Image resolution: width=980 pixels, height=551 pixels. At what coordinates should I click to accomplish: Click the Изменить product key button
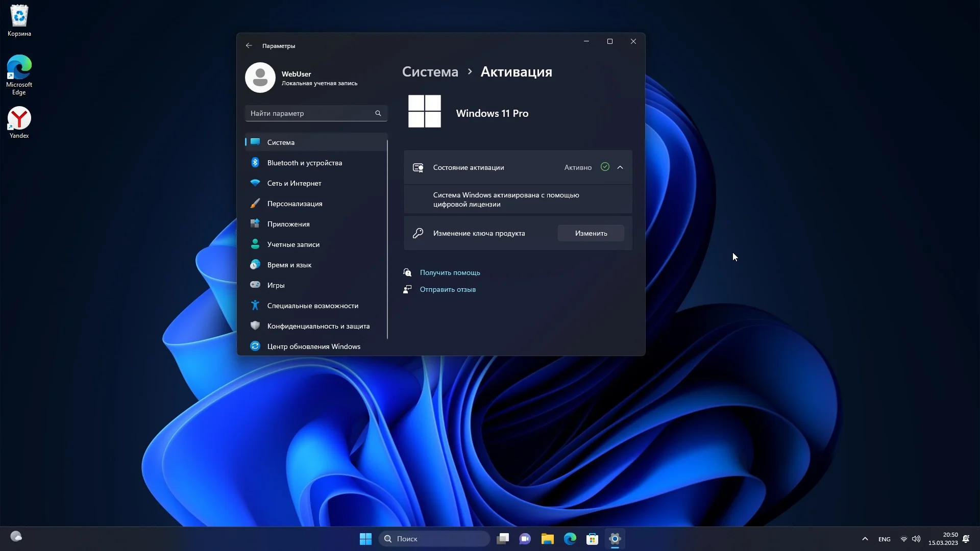pos(591,233)
